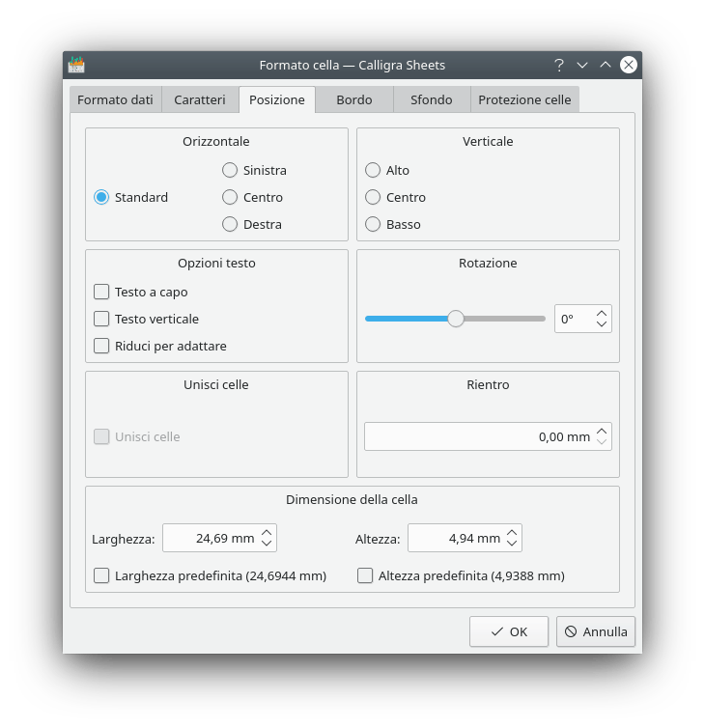
Task: Enable the Testo a capo checkbox
Action: coord(101,292)
